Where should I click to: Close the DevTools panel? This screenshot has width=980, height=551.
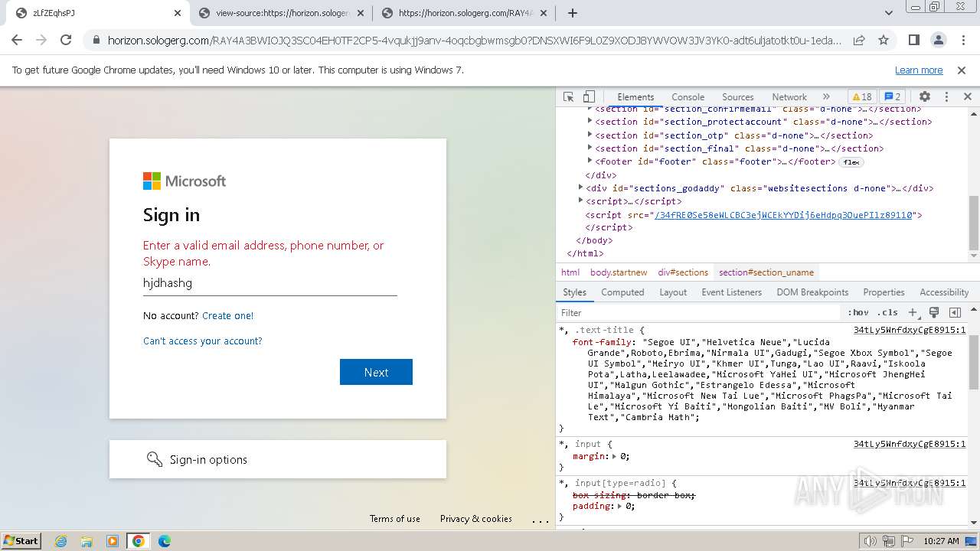click(x=968, y=97)
